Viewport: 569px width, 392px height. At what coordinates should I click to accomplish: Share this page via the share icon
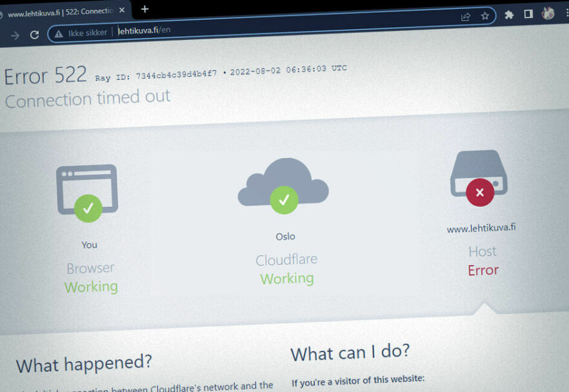(x=466, y=17)
